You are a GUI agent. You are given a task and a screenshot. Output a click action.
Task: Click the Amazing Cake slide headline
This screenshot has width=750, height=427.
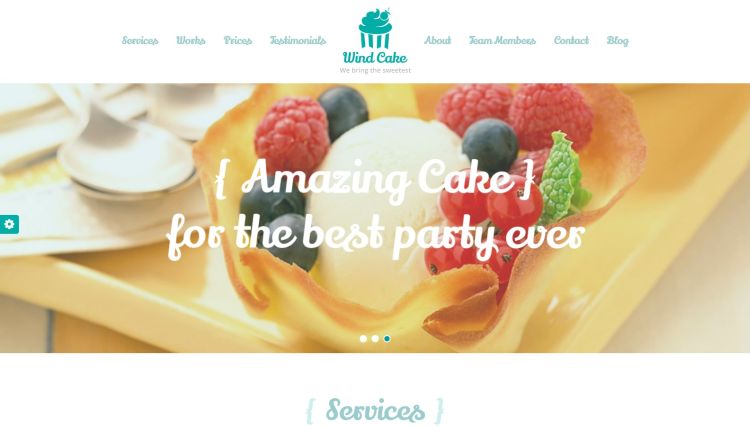coord(375,178)
